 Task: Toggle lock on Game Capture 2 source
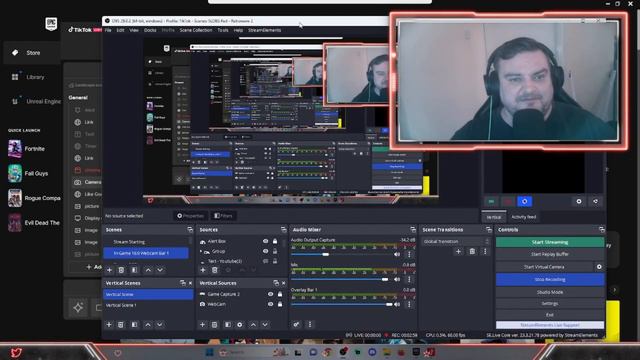click(280, 294)
